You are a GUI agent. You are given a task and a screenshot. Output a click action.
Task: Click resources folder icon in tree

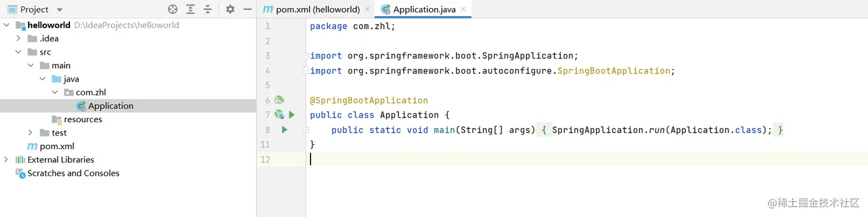(x=57, y=119)
